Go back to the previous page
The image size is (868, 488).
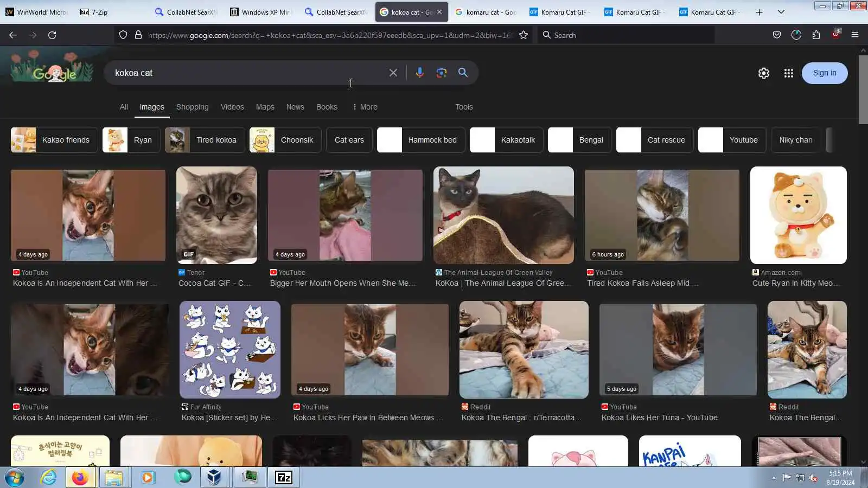tap(13, 35)
